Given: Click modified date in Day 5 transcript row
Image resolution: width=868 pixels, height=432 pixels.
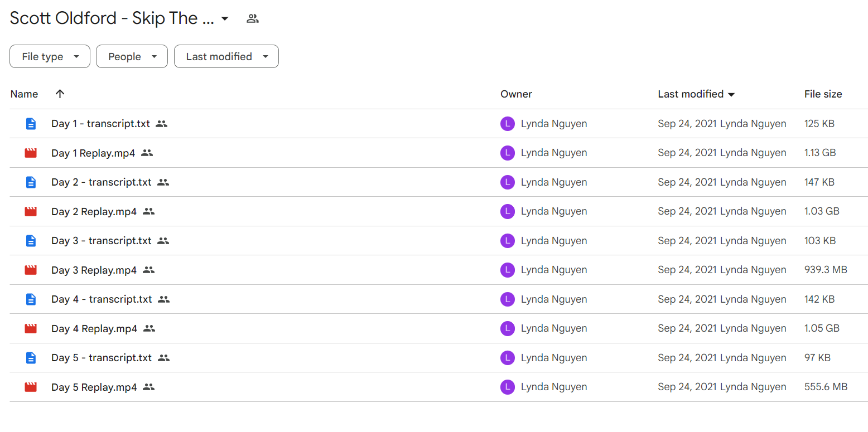Looking at the screenshot, I should coord(722,358).
